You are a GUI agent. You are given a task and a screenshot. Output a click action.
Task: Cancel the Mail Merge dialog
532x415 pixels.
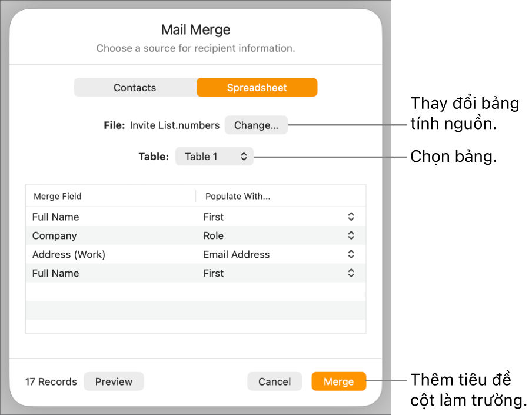pos(274,381)
